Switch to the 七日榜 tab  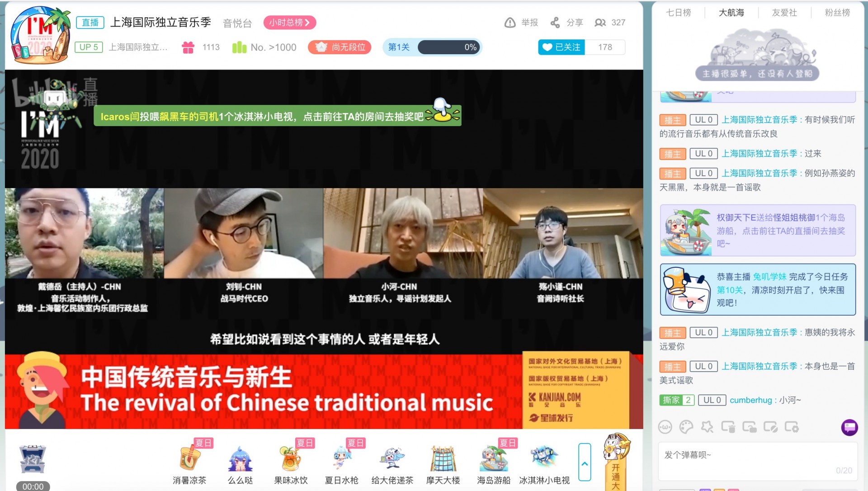678,13
